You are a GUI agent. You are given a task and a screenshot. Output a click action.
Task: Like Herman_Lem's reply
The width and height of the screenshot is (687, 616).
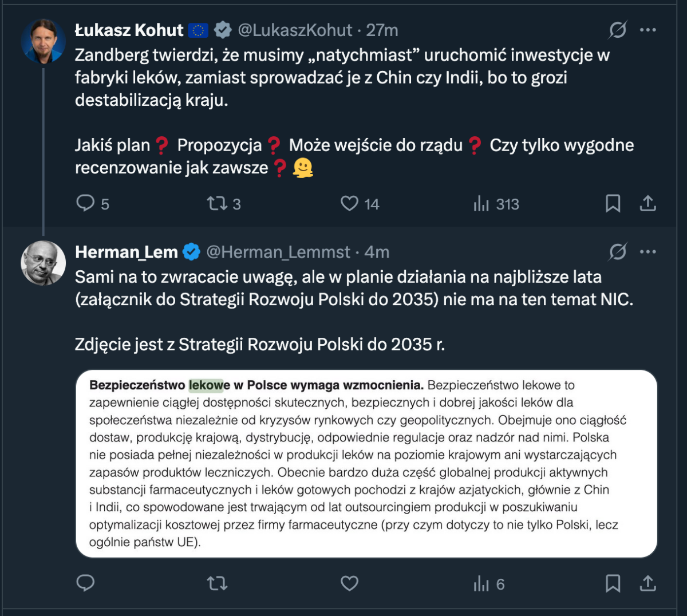click(x=350, y=583)
